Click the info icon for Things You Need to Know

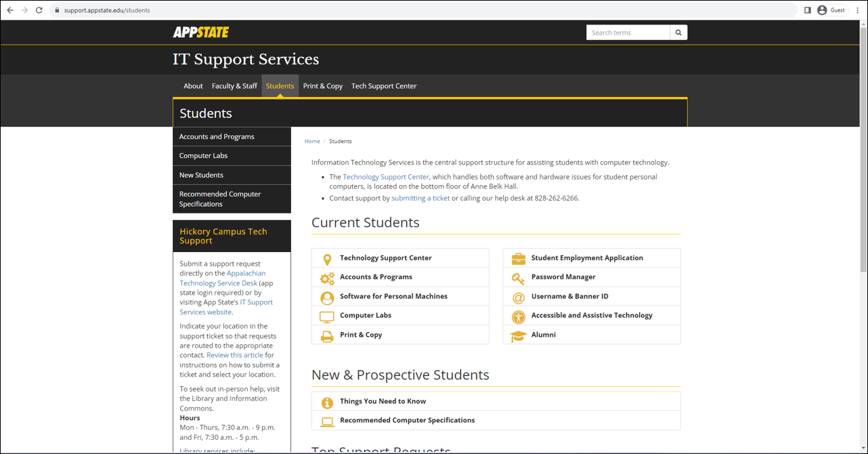coord(327,401)
